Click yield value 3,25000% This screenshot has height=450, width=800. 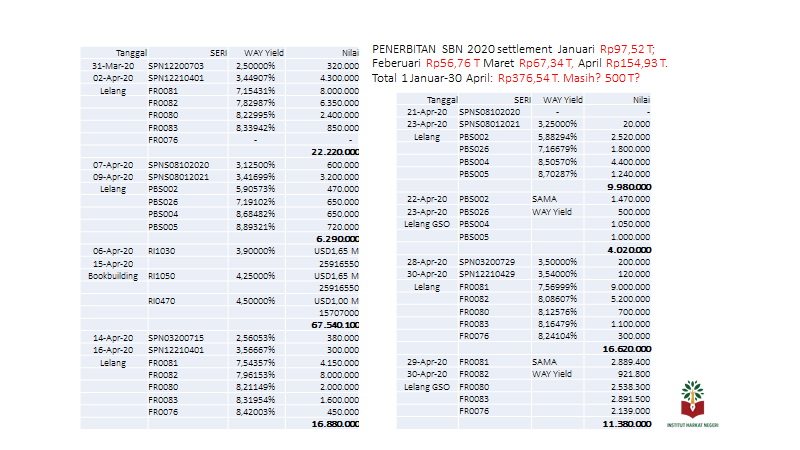[557, 124]
